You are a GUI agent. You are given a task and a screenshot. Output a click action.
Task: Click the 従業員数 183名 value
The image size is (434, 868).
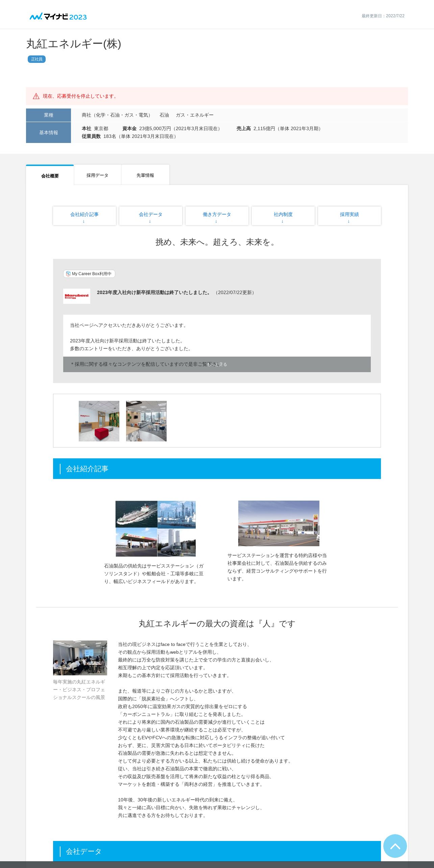point(130,136)
